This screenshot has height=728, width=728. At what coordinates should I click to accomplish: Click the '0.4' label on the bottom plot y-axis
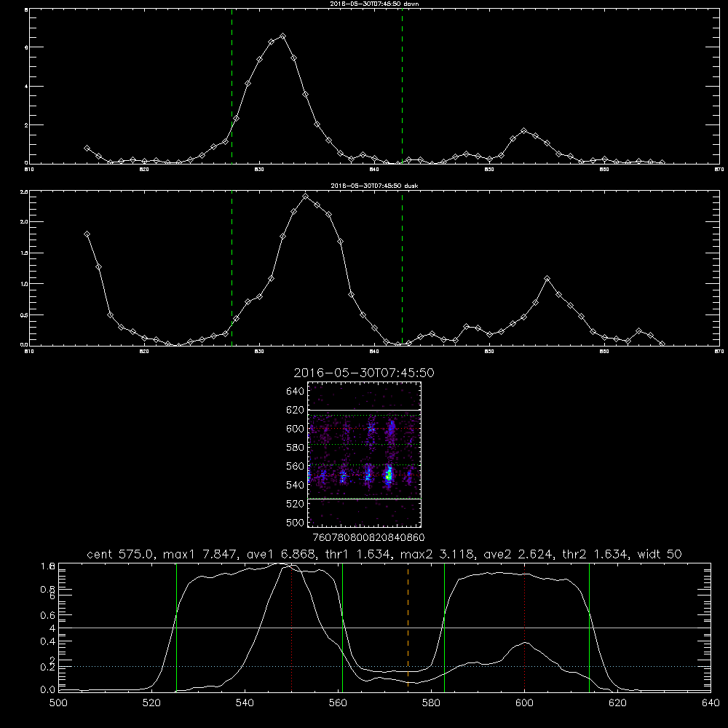coord(48,641)
